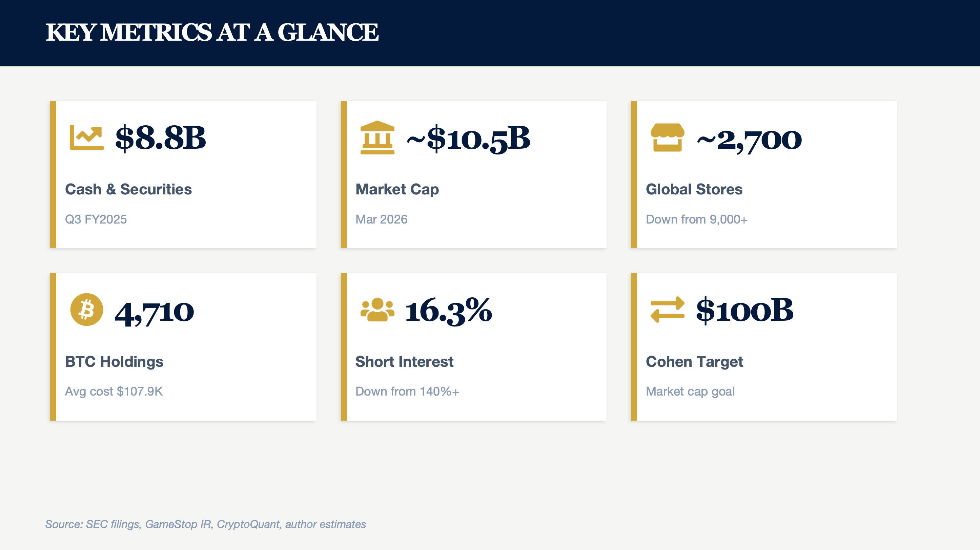
Task: Select the Short Interest label
Action: pos(404,361)
